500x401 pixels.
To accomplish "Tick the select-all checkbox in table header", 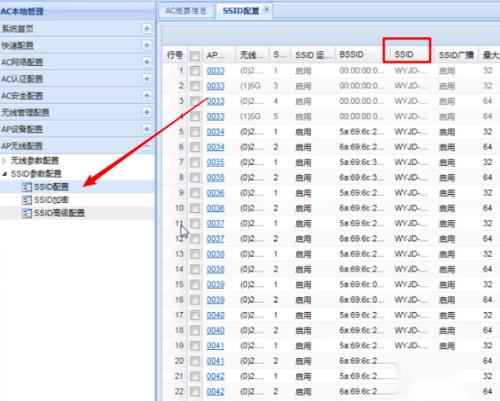I will (195, 56).
